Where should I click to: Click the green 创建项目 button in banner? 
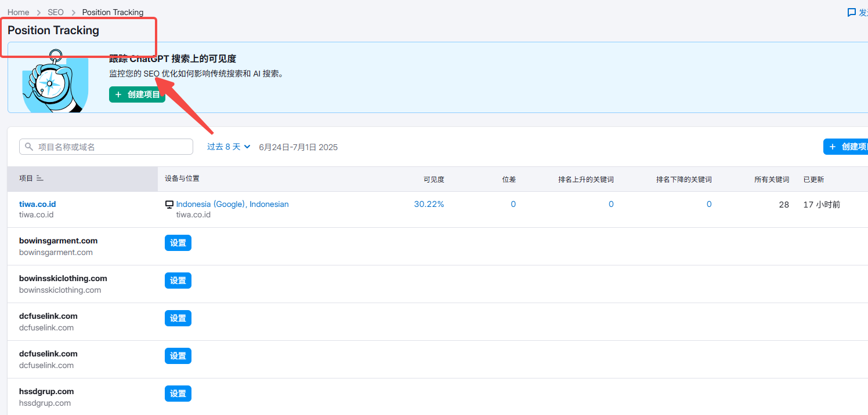137,94
